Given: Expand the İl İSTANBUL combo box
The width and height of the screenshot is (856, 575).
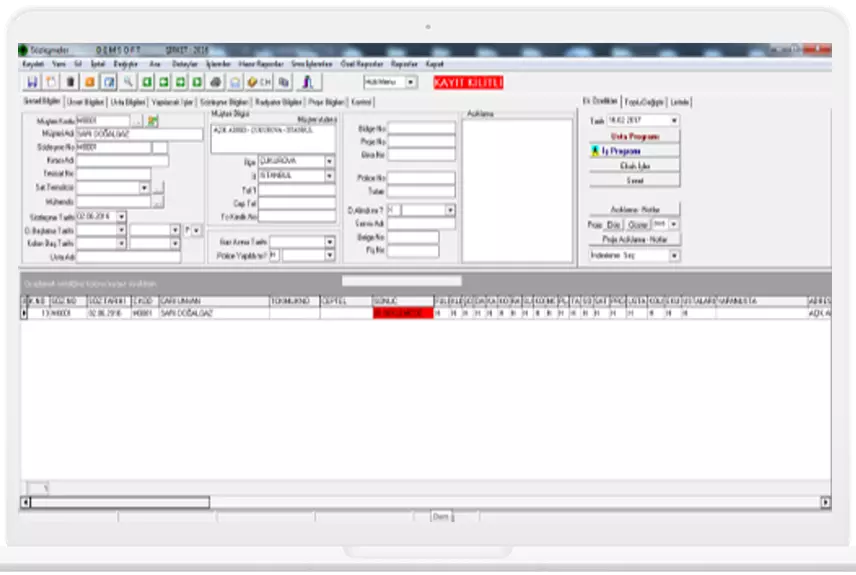Looking at the screenshot, I should tap(330, 175).
